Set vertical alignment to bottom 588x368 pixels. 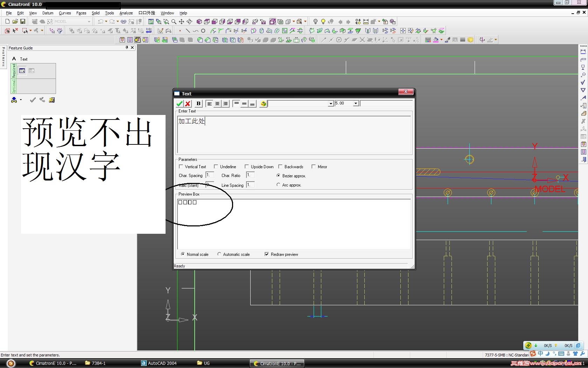click(252, 103)
